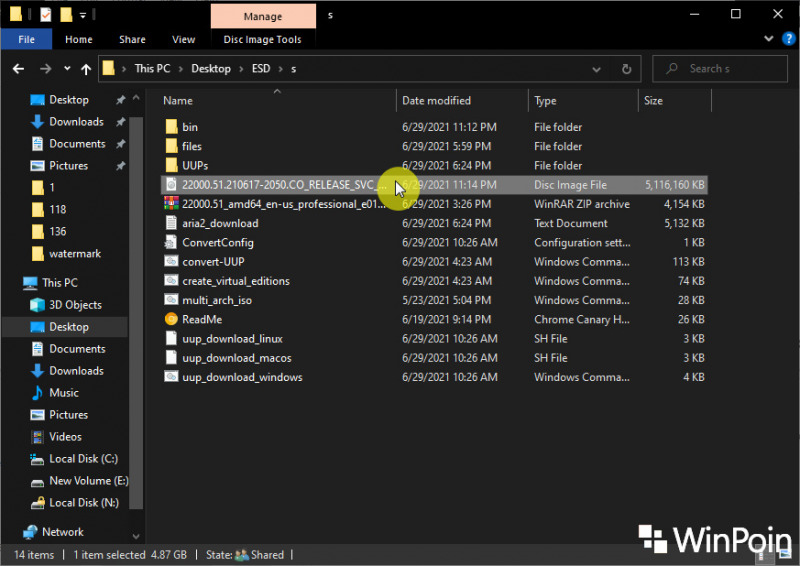The width and height of the screenshot is (800, 566).
Task: Select create_virtual_editions script icon
Action: click(171, 281)
